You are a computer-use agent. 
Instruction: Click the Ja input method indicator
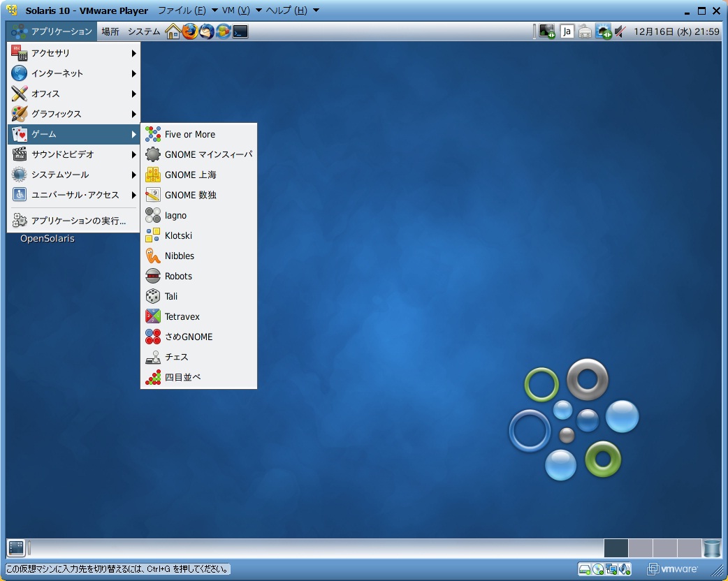567,31
